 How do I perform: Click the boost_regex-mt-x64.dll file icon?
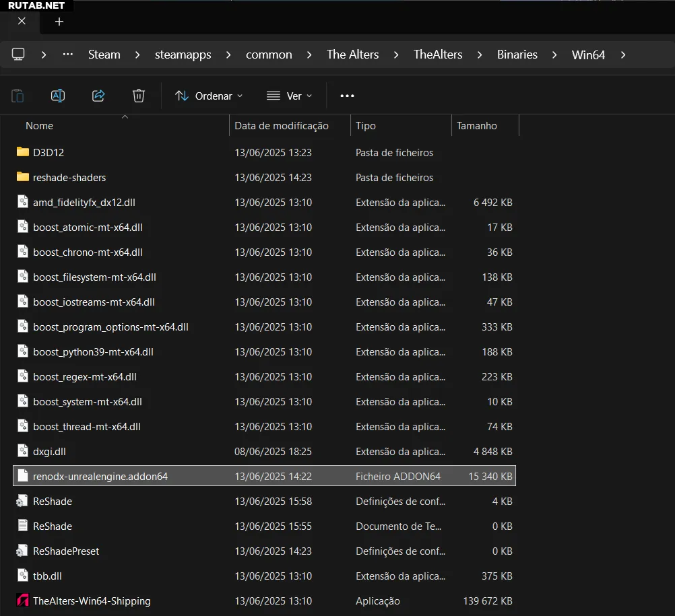(23, 376)
